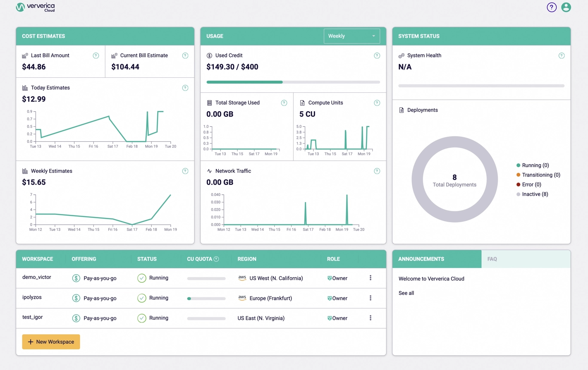Open the test_igor workspace
The height and width of the screenshot is (370, 588).
tap(32, 317)
